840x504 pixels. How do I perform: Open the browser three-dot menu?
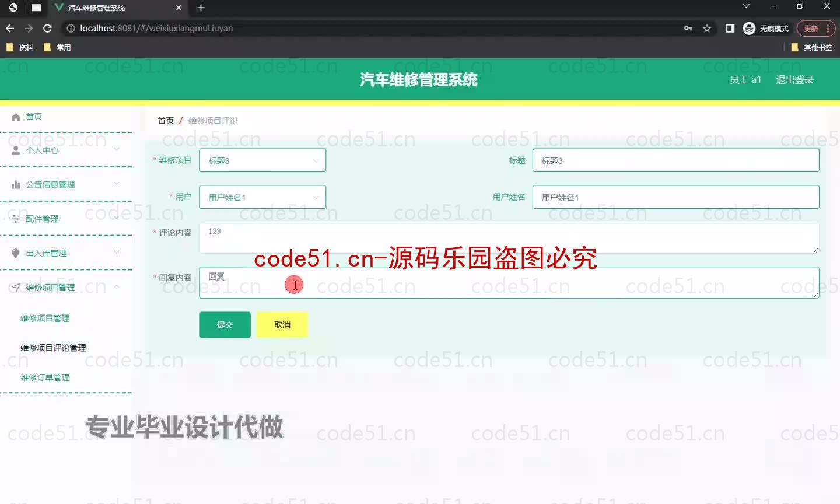tap(828, 28)
